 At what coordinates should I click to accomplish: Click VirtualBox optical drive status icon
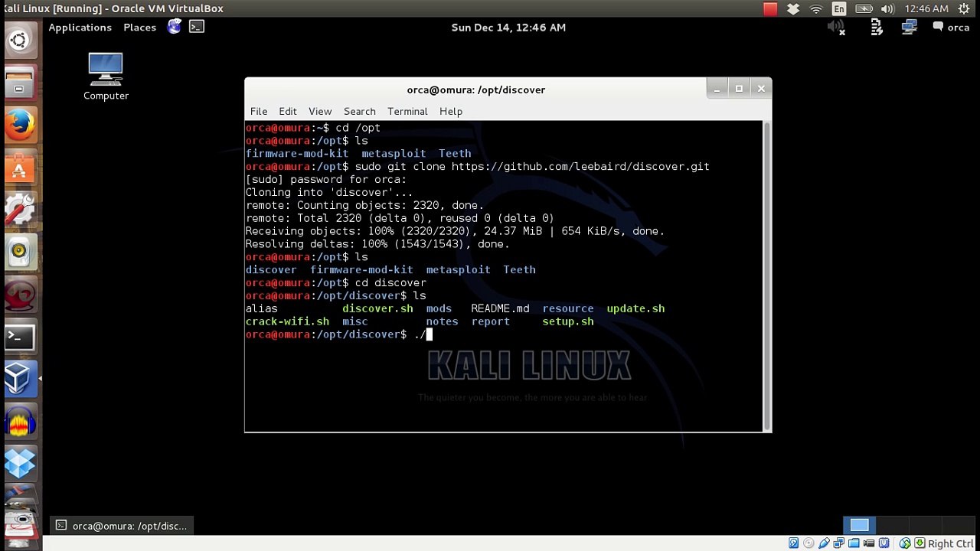[x=809, y=543]
